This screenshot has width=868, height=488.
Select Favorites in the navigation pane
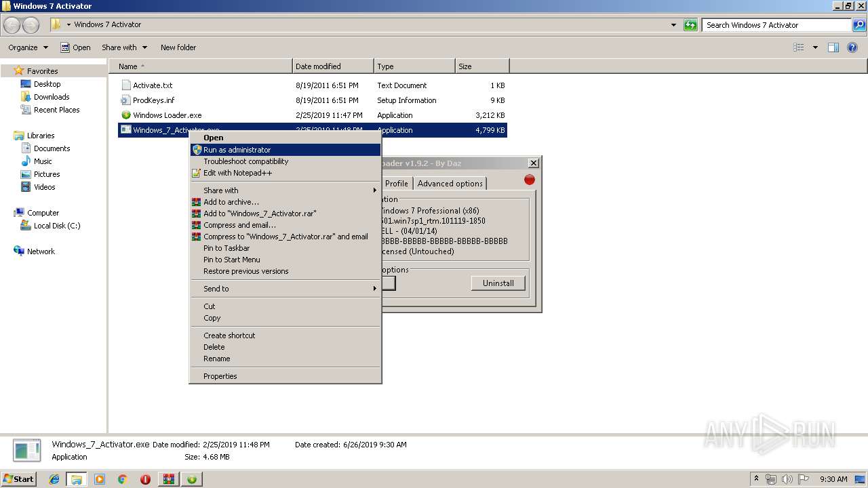[42, 71]
